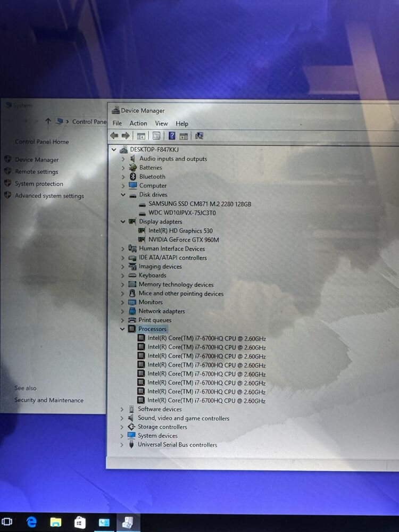This screenshot has width=399, height=532.
Task: Open the View menu
Action: (x=161, y=123)
